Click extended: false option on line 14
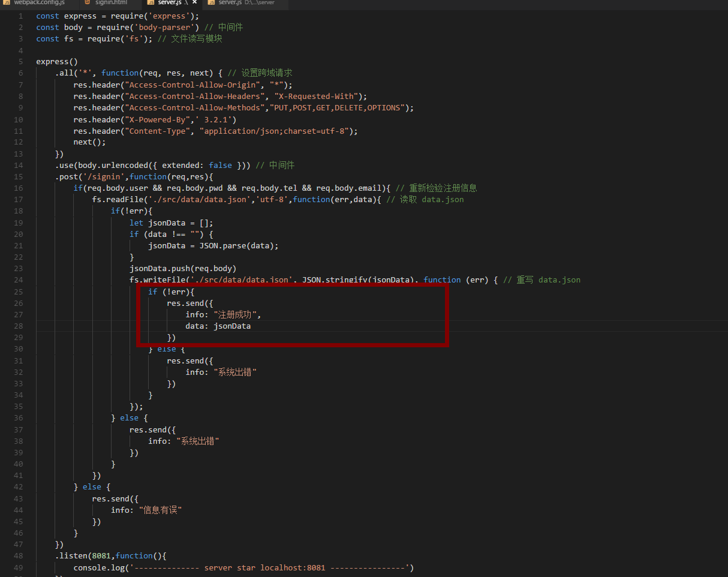 197,165
